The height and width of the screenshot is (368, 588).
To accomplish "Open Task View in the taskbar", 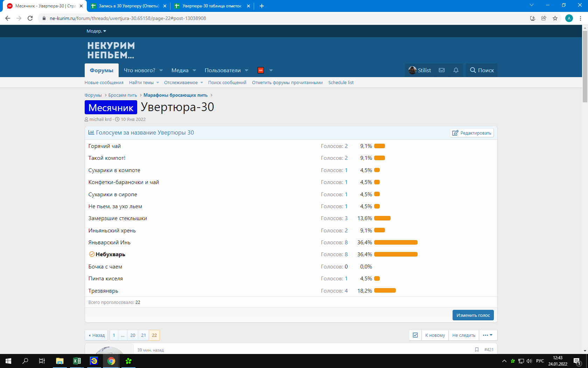I will (42, 361).
